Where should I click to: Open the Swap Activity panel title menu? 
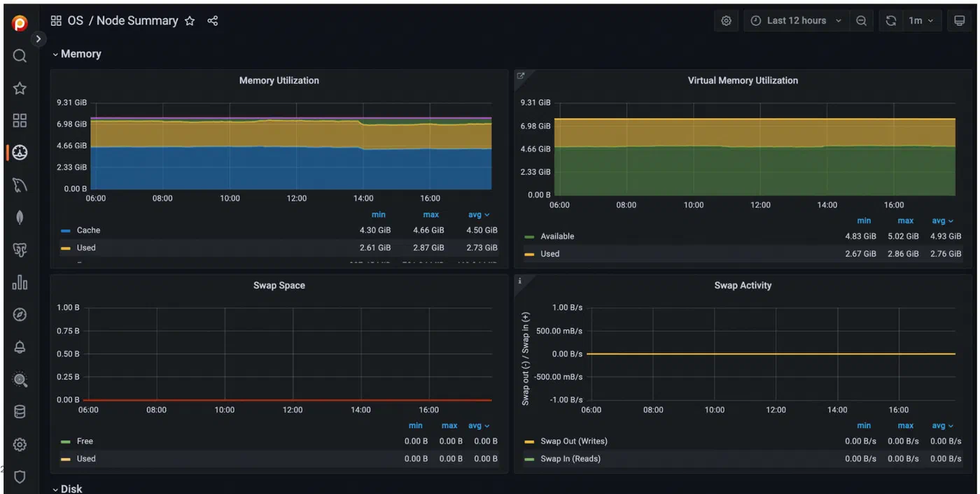point(743,285)
